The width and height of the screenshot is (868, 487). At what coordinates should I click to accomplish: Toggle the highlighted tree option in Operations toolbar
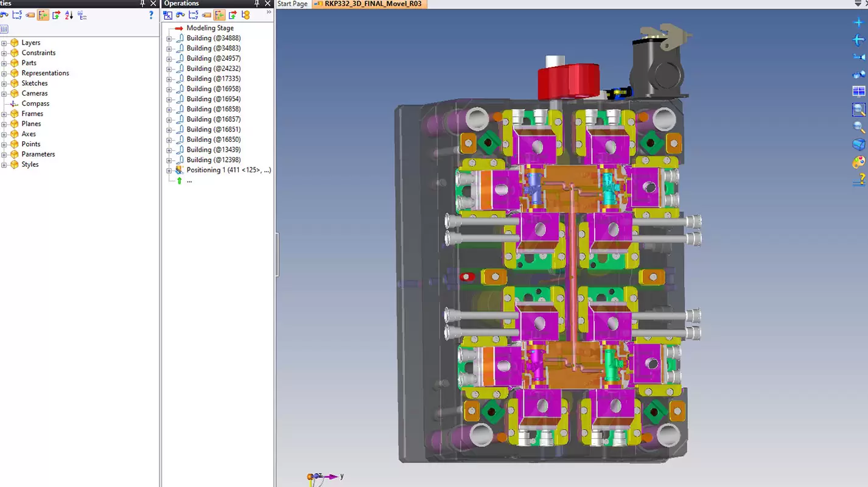219,15
